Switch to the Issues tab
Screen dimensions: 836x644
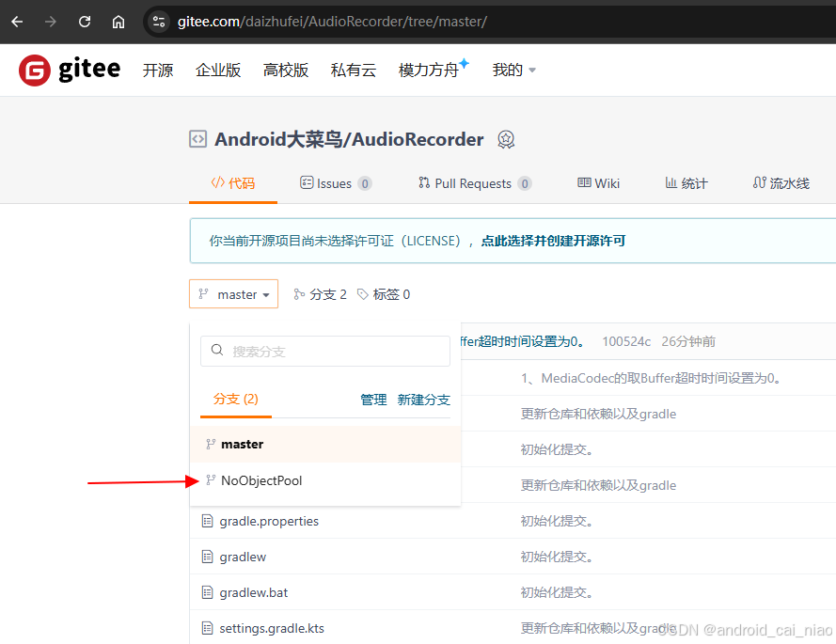coord(336,183)
